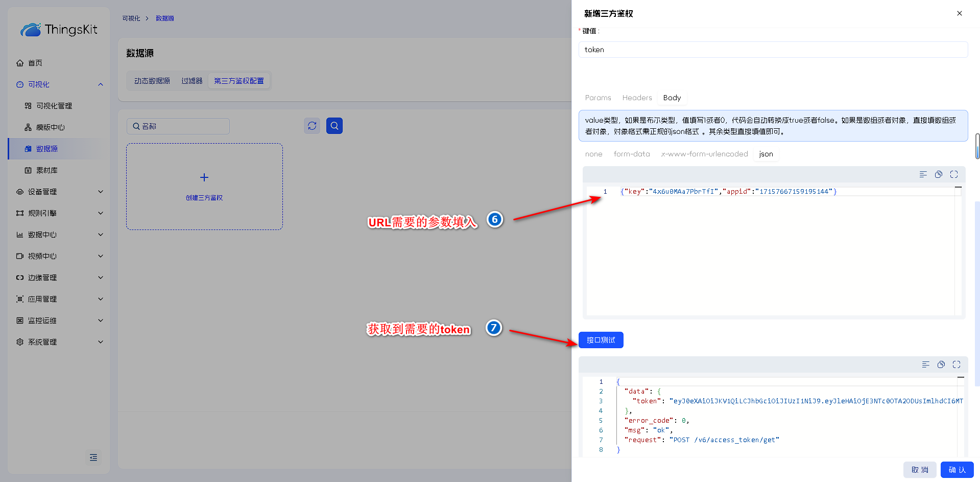Click the 接口测试 button
980x482 pixels.
point(601,340)
